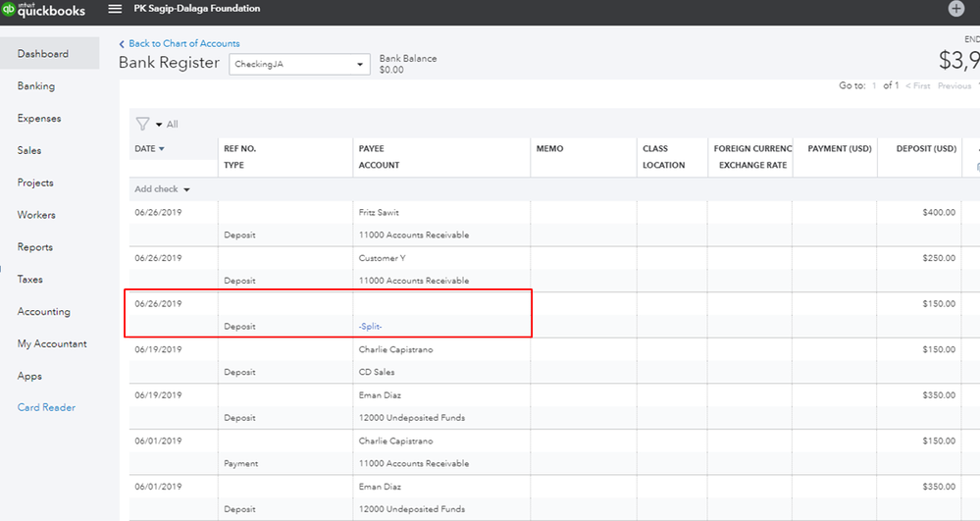Select Reports in left navigation
This screenshot has width=980, height=521.
point(35,247)
